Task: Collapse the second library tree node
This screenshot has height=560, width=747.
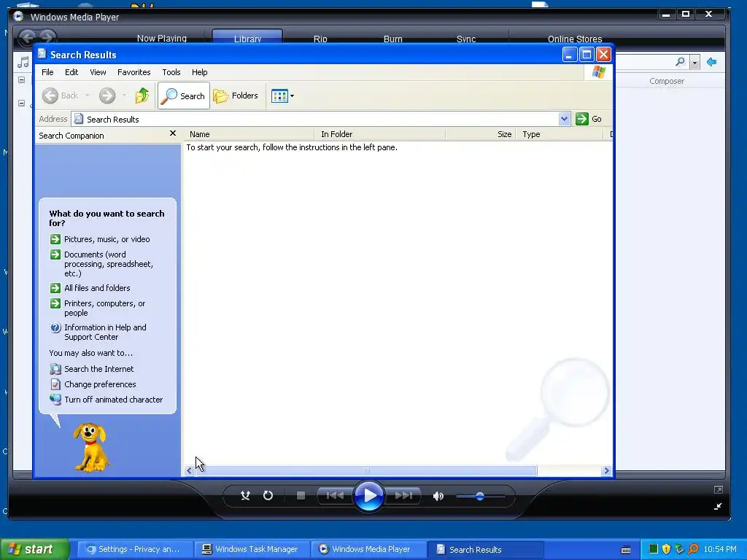Action: pos(21,103)
